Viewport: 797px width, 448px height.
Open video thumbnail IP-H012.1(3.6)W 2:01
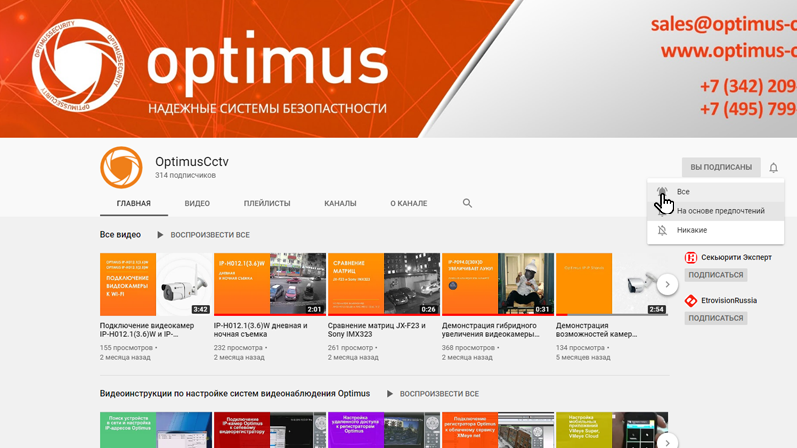click(269, 284)
